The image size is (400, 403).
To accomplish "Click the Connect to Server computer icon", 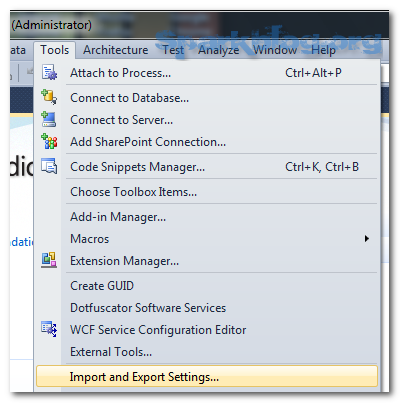I will tap(49, 119).
